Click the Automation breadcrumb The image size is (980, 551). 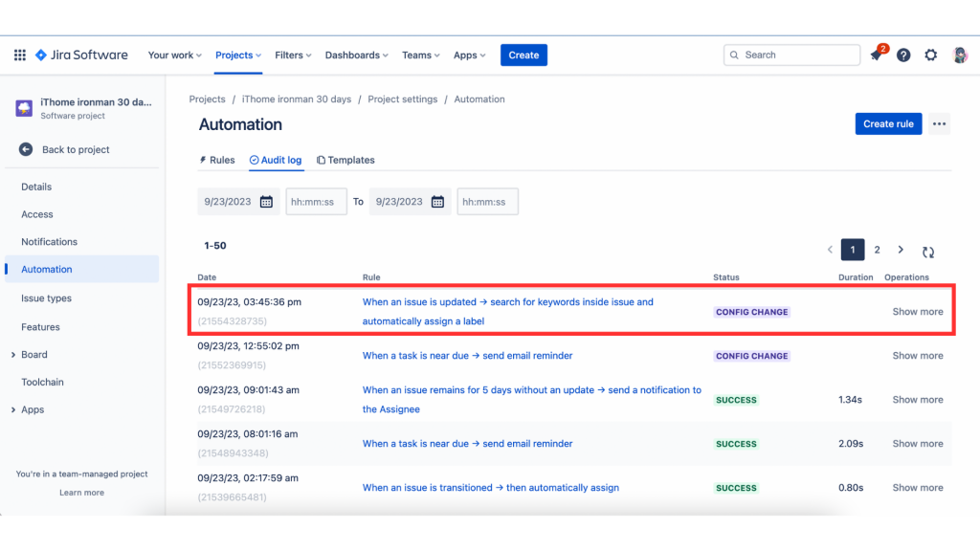coord(479,99)
